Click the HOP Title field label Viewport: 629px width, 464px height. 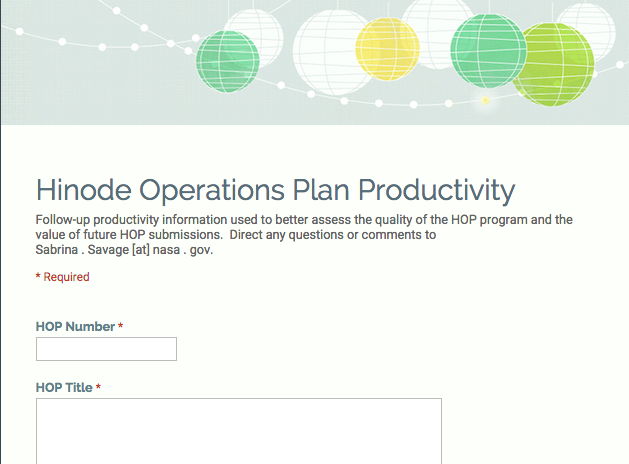[x=64, y=388]
